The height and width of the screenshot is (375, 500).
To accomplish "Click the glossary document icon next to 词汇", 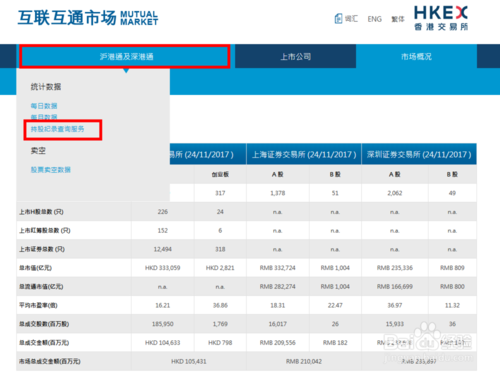I will (x=338, y=19).
